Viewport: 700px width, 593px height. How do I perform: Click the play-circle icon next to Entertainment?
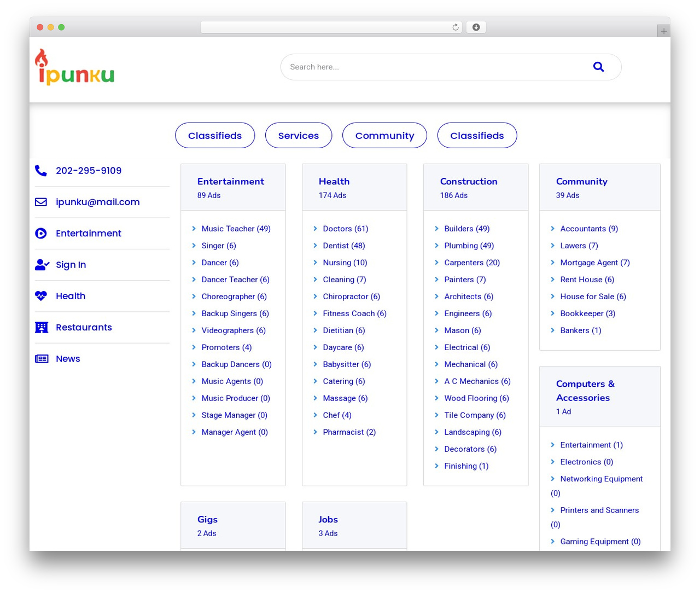pos(41,233)
